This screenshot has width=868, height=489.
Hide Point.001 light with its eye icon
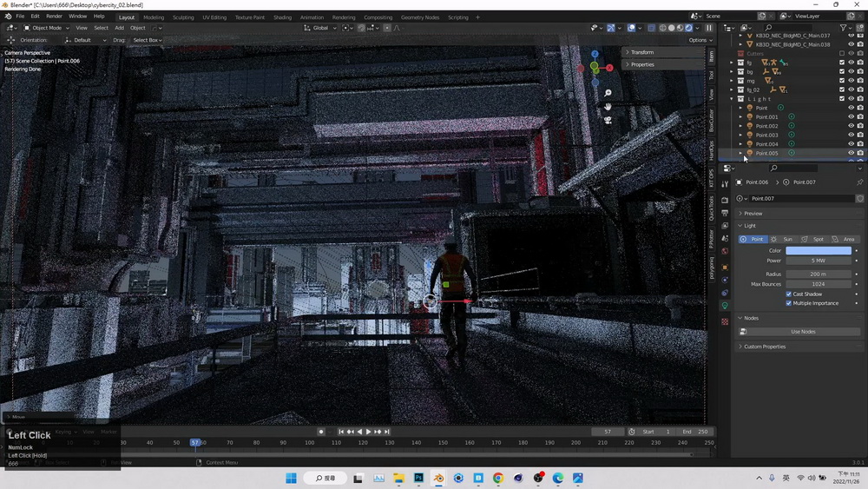click(851, 117)
